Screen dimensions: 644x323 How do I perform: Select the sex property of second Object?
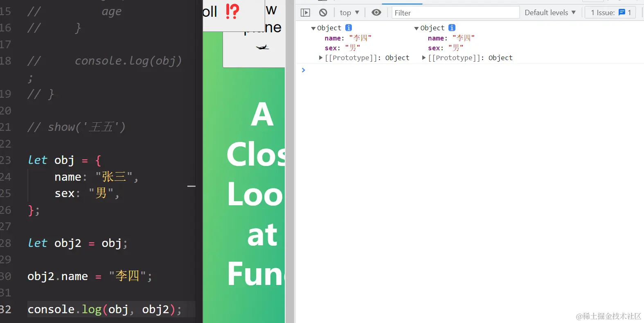[x=445, y=48]
